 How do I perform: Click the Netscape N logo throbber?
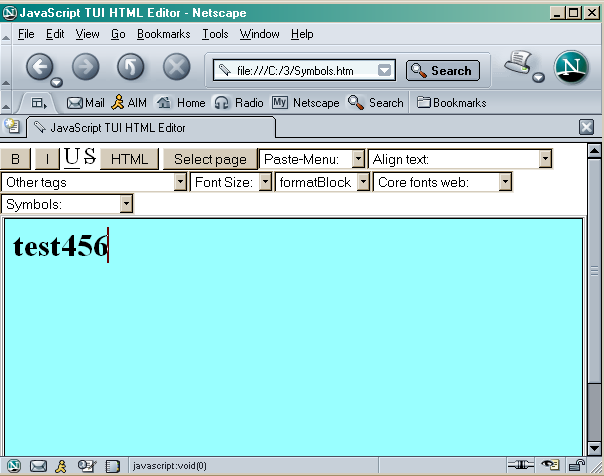point(571,67)
